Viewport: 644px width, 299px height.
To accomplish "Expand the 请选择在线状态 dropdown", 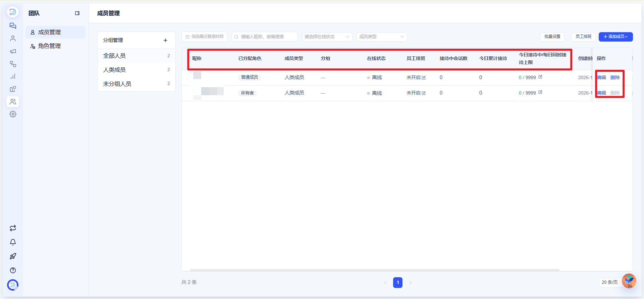I will [327, 37].
